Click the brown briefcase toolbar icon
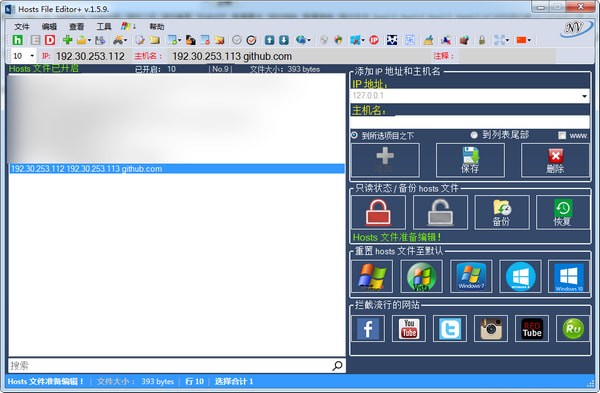This screenshot has height=393, width=600. pos(464,40)
